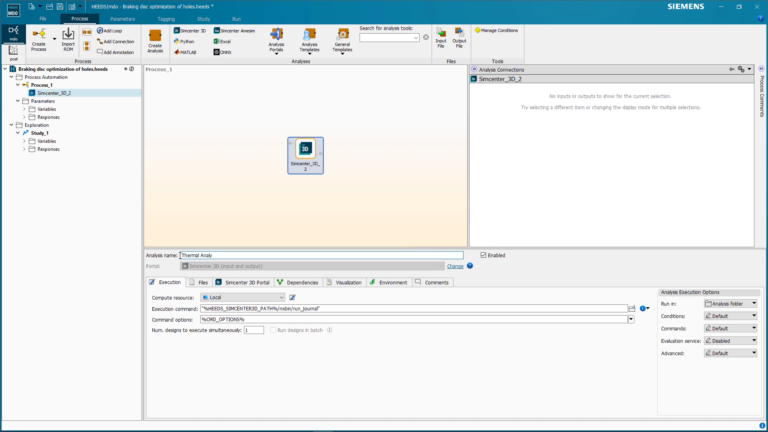This screenshot has height=432, width=768.
Task: Click the help icon next to Change
Action: [x=470, y=265]
